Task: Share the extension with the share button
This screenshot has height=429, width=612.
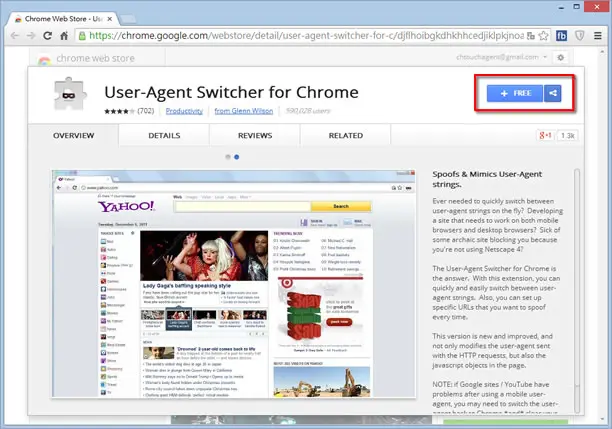Action: [553, 93]
